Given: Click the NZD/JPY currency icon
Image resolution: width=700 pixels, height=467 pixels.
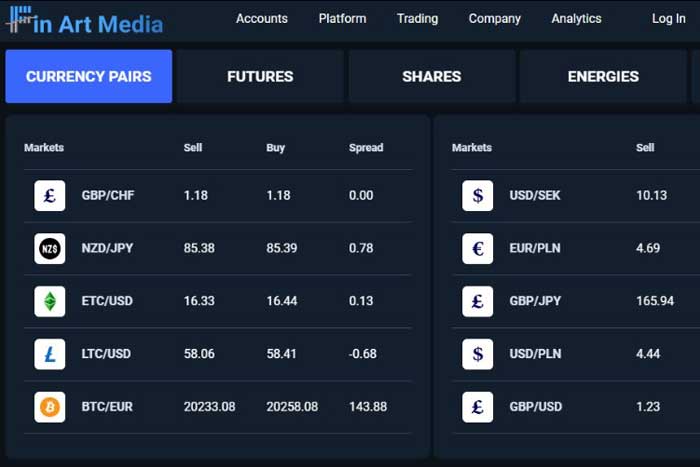Looking at the screenshot, I should (50, 248).
